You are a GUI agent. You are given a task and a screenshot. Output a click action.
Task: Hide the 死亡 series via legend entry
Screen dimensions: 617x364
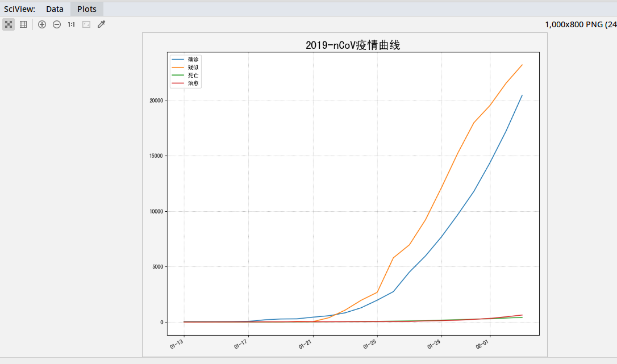(192, 75)
